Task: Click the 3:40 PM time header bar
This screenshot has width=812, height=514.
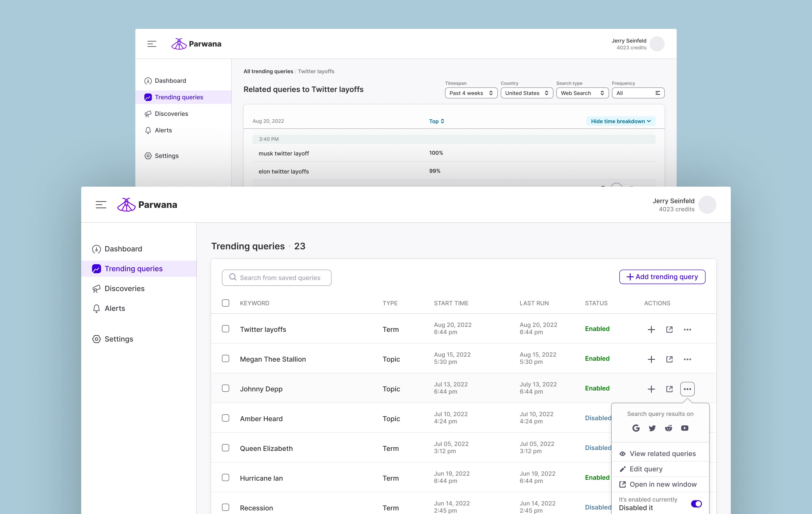Action: point(454,139)
